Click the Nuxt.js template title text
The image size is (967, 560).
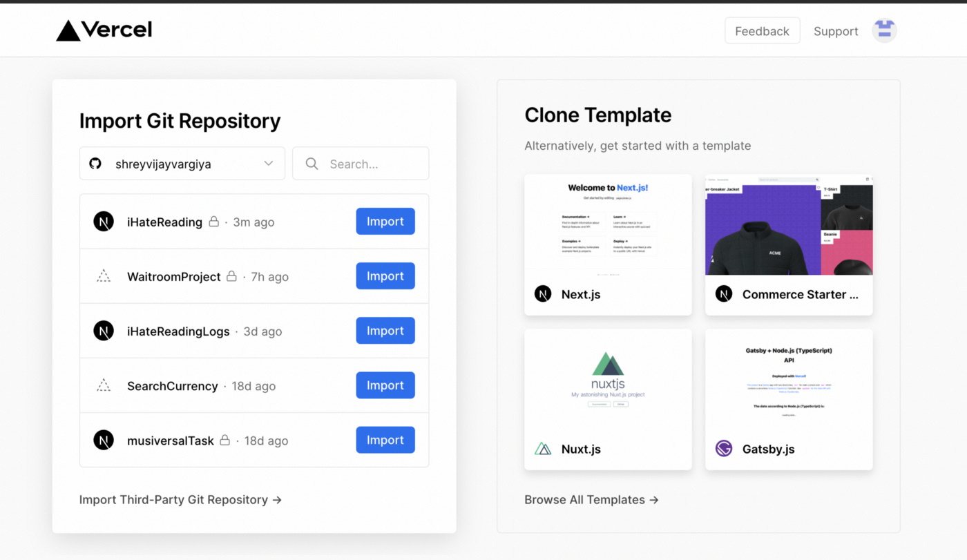pyautogui.click(x=581, y=449)
